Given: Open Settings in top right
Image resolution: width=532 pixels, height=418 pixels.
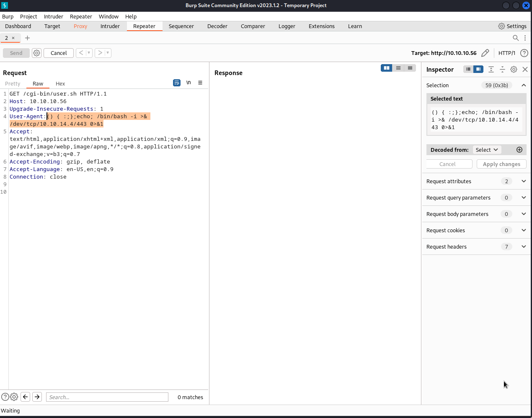Looking at the screenshot, I should click(x=512, y=26).
